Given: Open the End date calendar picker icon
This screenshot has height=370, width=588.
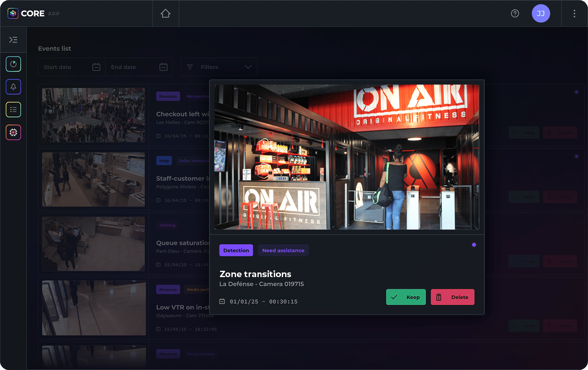Looking at the screenshot, I should point(164,67).
